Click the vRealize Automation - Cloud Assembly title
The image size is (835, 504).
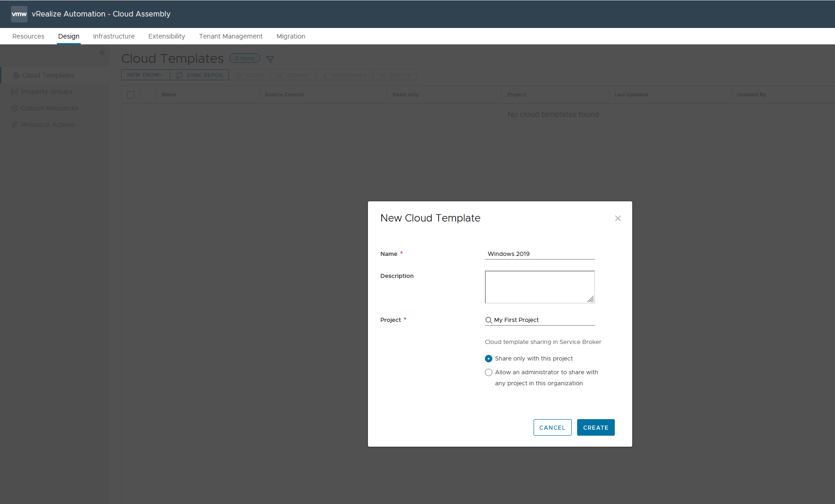coord(101,14)
